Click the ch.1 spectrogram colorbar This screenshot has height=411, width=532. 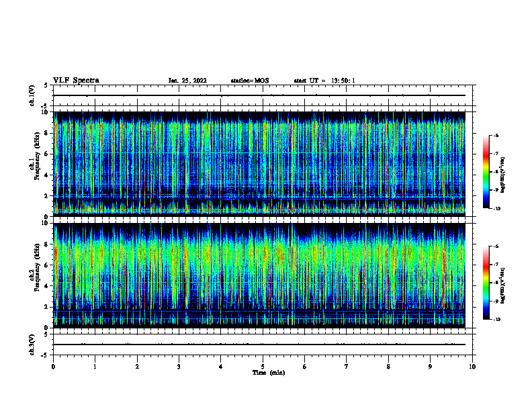click(486, 172)
